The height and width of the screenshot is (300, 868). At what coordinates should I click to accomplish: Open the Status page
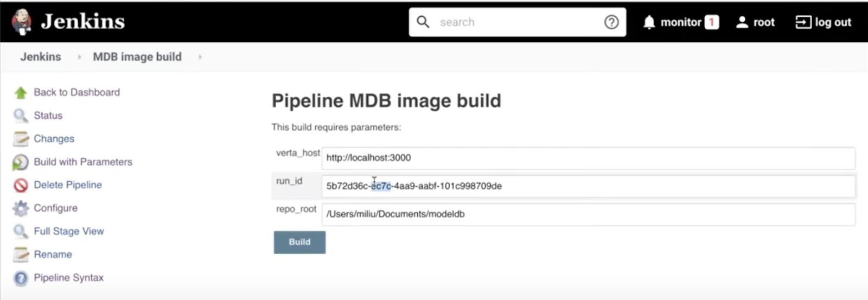click(48, 116)
